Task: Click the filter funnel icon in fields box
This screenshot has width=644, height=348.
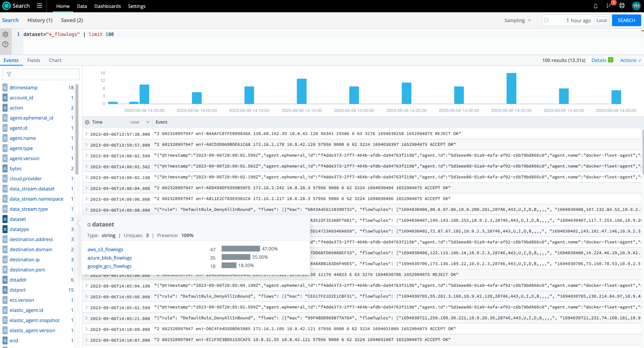Action: [x=9, y=74]
